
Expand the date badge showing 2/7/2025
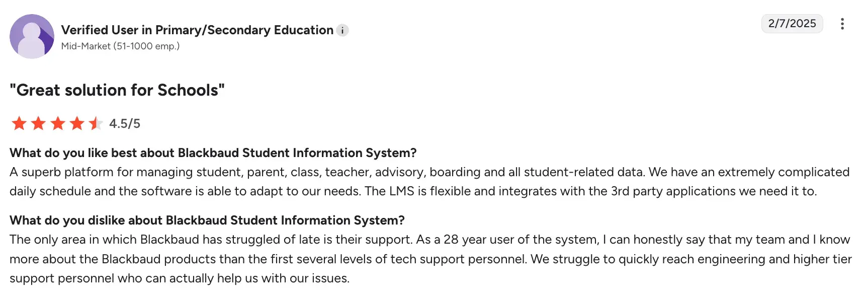click(x=793, y=23)
